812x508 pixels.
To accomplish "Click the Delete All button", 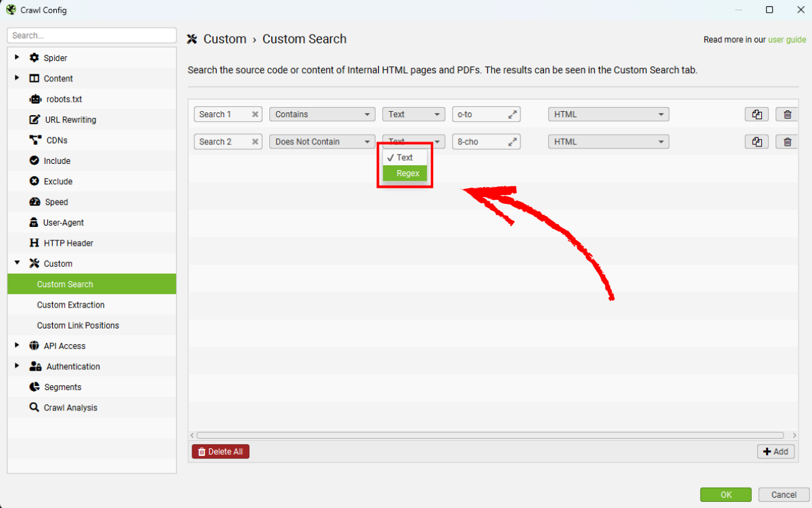I will 221,452.
